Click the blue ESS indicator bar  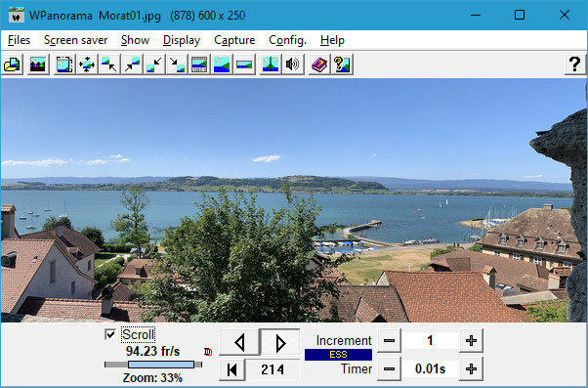338,355
